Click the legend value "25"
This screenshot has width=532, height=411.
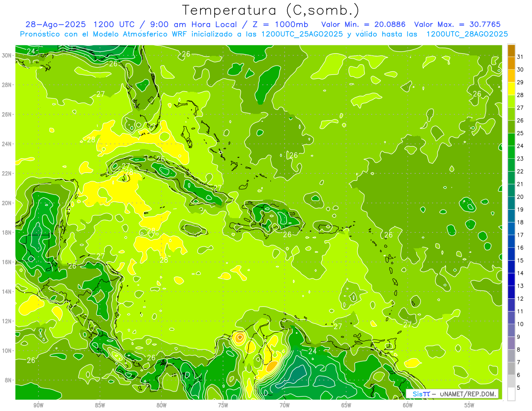tap(520, 133)
